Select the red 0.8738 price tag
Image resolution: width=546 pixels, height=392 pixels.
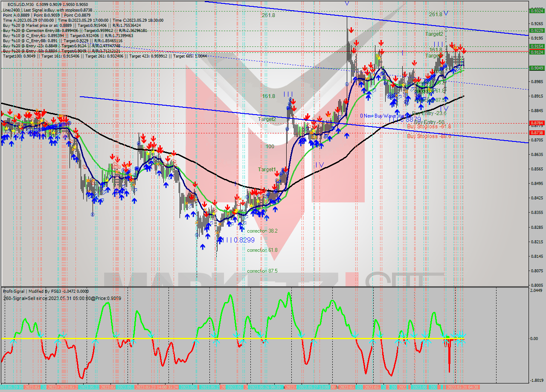(536, 133)
